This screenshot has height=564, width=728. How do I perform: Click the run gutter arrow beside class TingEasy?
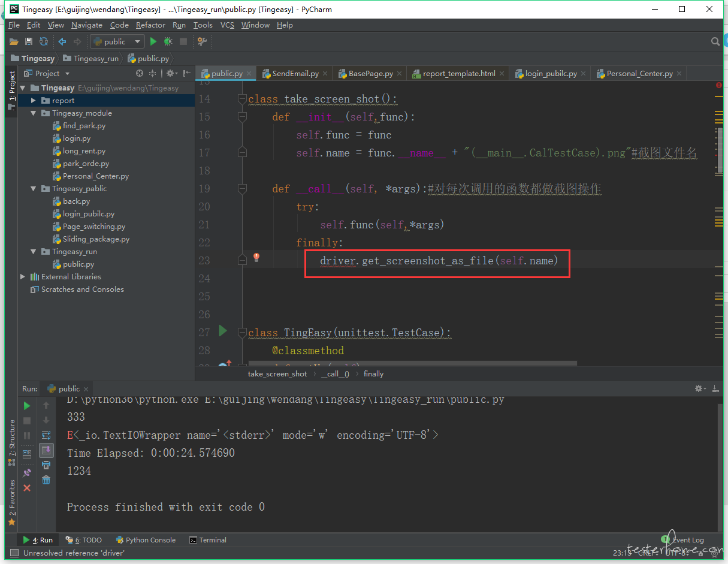click(223, 331)
